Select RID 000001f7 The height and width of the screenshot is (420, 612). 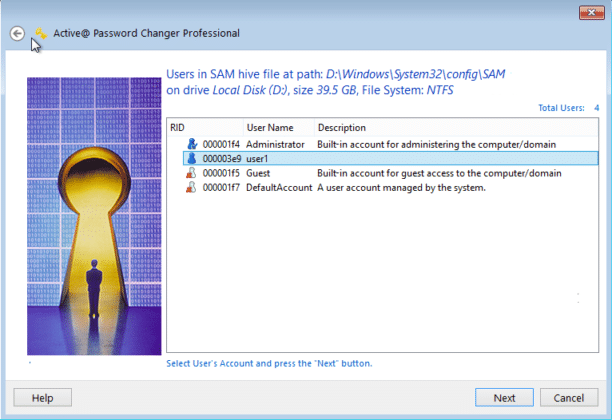(x=221, y=188)
